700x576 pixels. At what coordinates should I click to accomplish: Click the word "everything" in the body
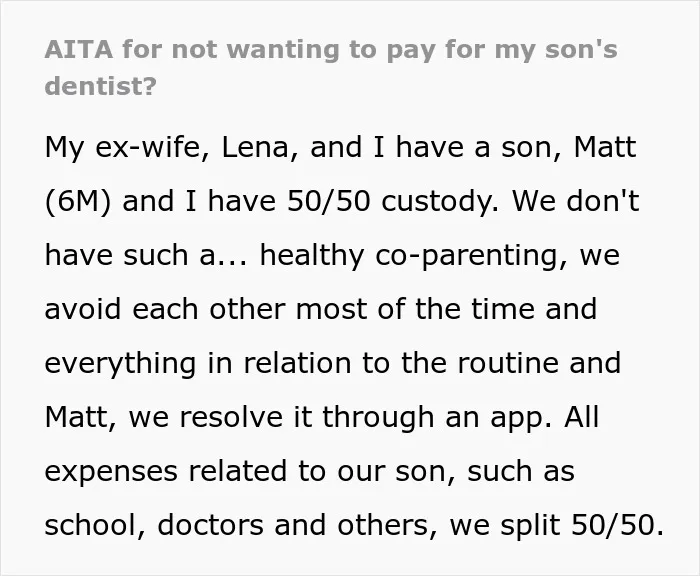(x=120, y=364)
